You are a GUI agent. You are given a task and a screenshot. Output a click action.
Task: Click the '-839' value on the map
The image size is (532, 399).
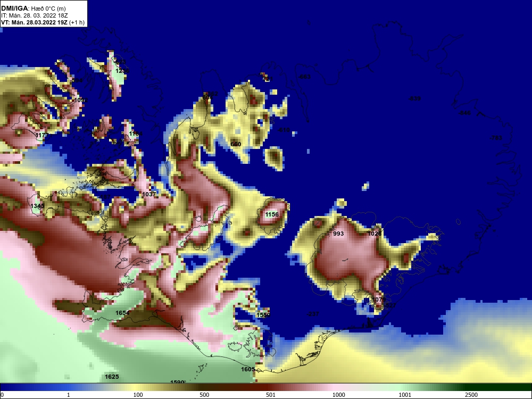[x=414, y=98]
